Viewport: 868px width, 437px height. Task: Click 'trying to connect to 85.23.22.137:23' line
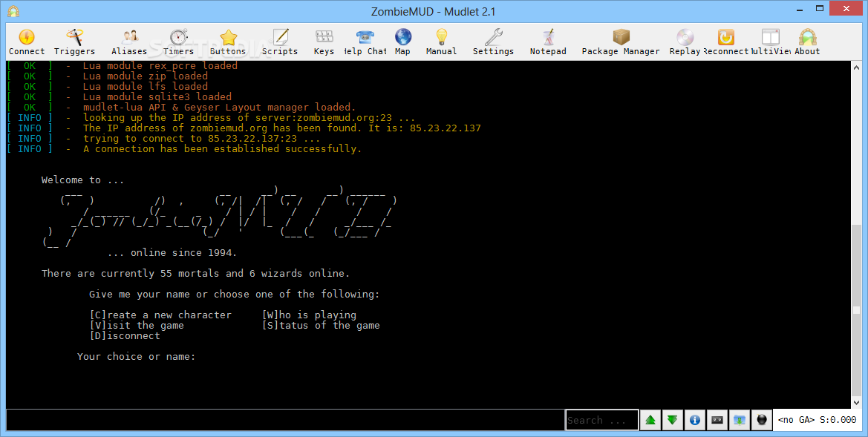point(201,138)
